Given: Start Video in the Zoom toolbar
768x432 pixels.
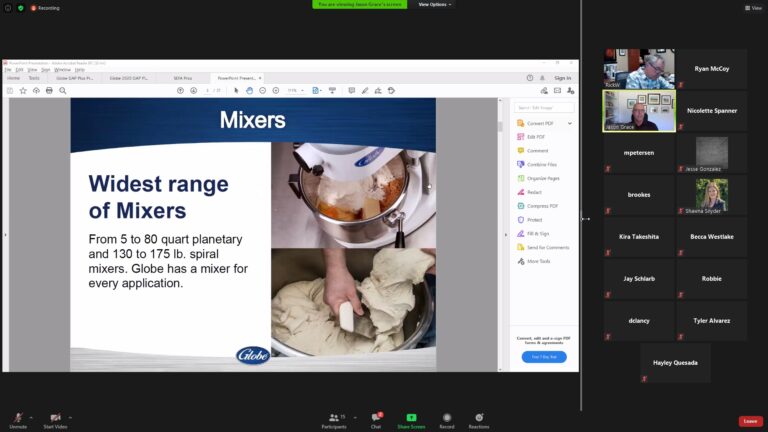Looking at the screenshot, I should [55, 420].
